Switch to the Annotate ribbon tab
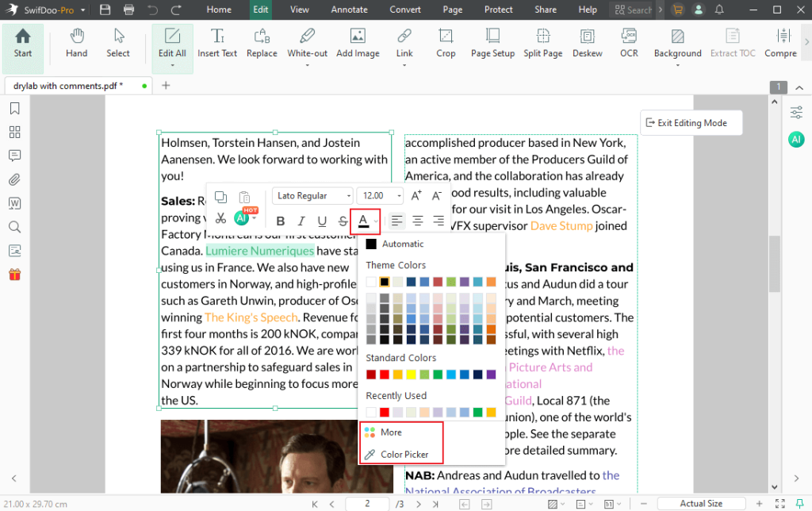The height and width of the screenshot is (511, 812). [349, 10]
